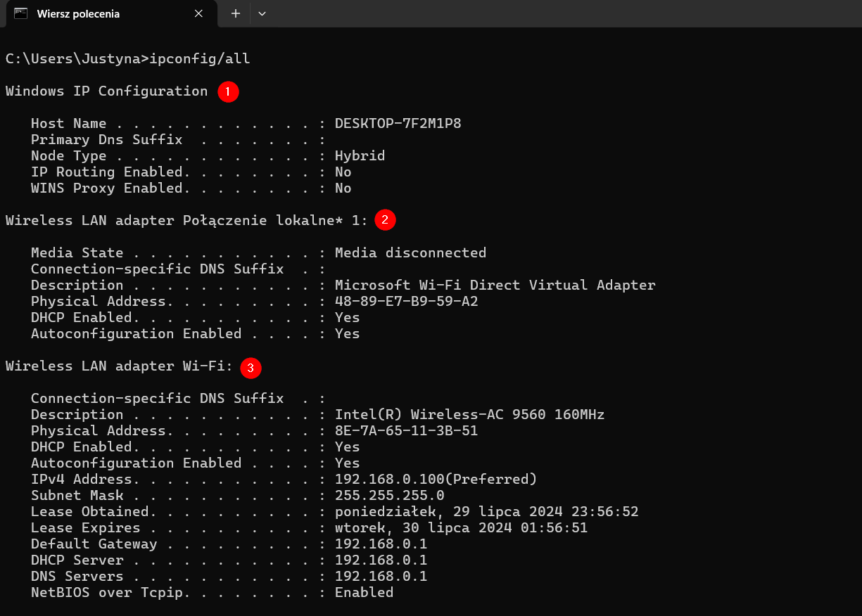Click the IPv4 address 192.168.0.100
862x616 pixels.
pos(436,479)
